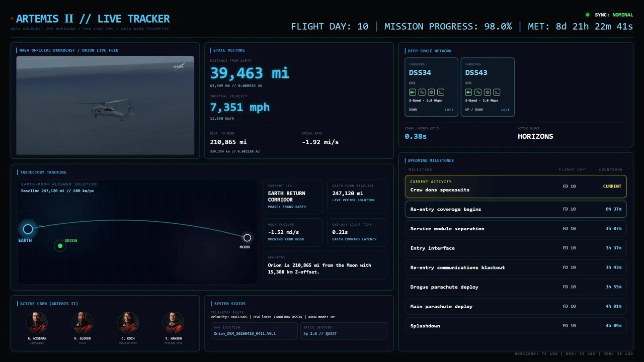Click the crosshair target icon on DSS43 card

pos(487,92)
